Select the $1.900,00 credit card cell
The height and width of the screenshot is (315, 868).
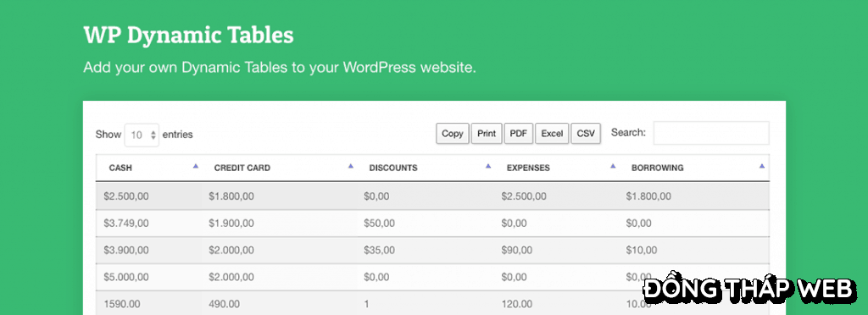pyautogui.click(x=231, y=224)
